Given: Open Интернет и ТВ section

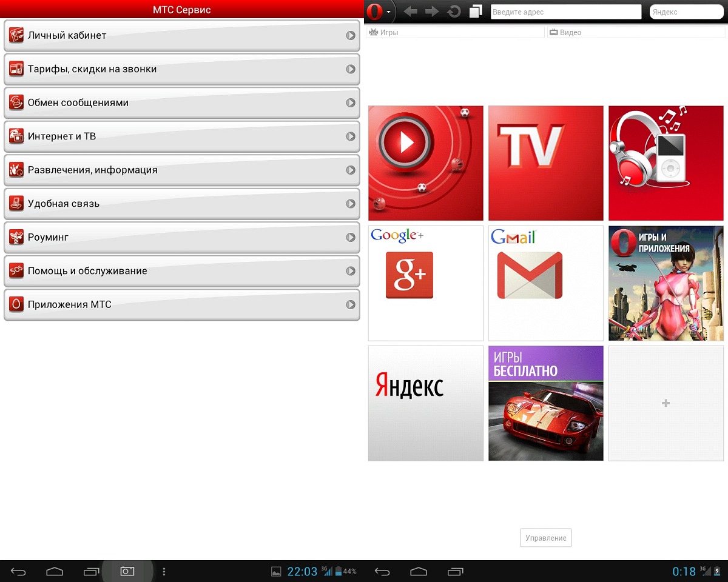Looking at the screenshot, I should pyautogui.click(x=182, y=136).
